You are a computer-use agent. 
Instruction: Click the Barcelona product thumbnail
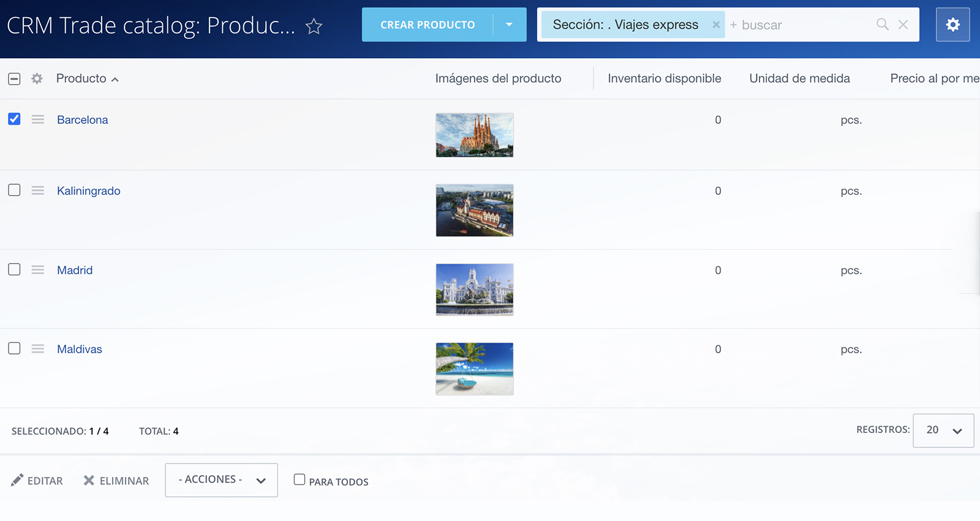coord(474,135)
